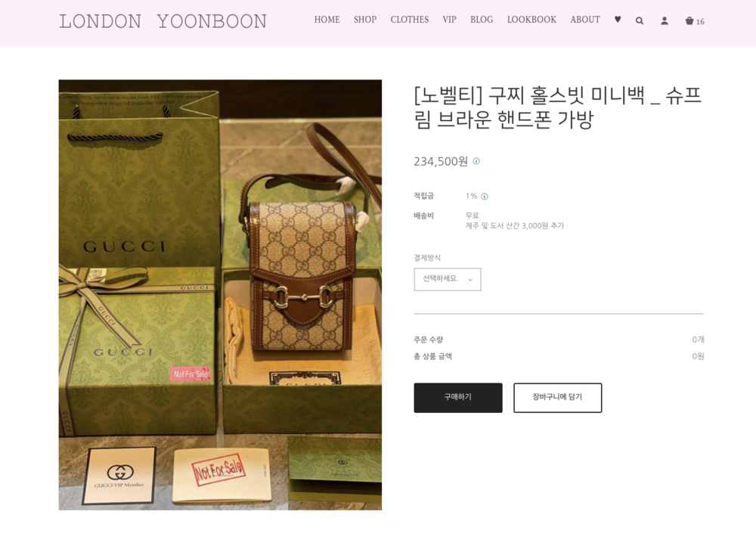The width and height of the screenshot is (756, 549).
Task: Open the SHOP menu item
Action: click(x=365, y=20)
